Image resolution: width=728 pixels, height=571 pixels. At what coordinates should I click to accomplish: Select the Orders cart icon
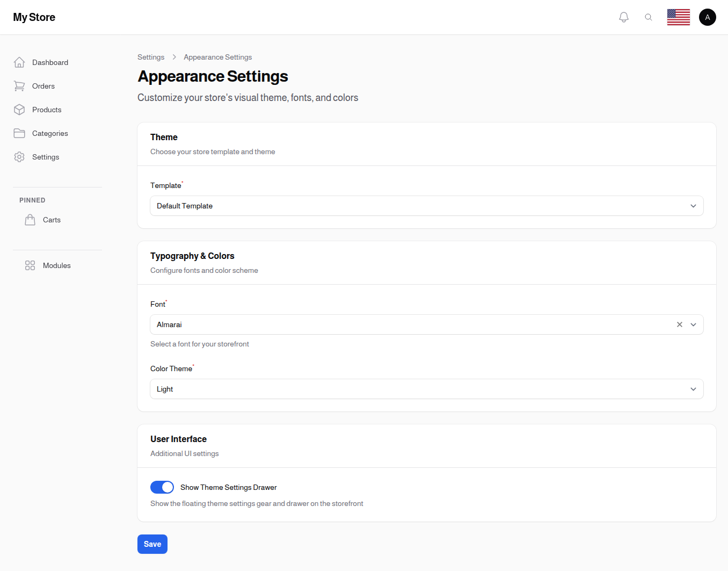tap(19, 86)
